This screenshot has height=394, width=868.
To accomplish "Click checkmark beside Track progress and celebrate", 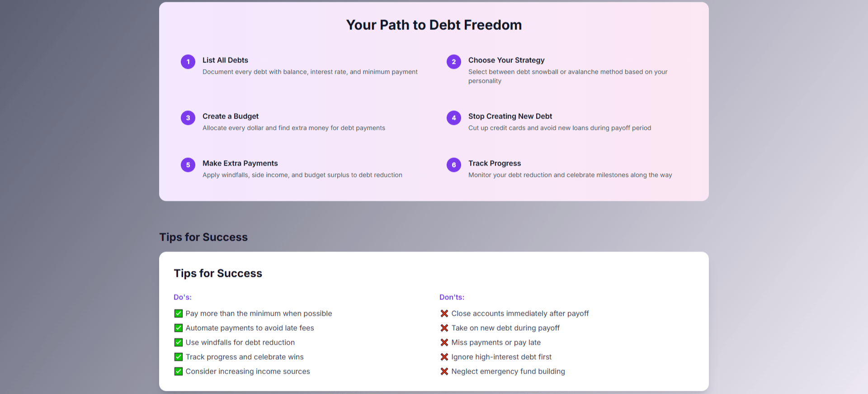I will pos(179,357).
